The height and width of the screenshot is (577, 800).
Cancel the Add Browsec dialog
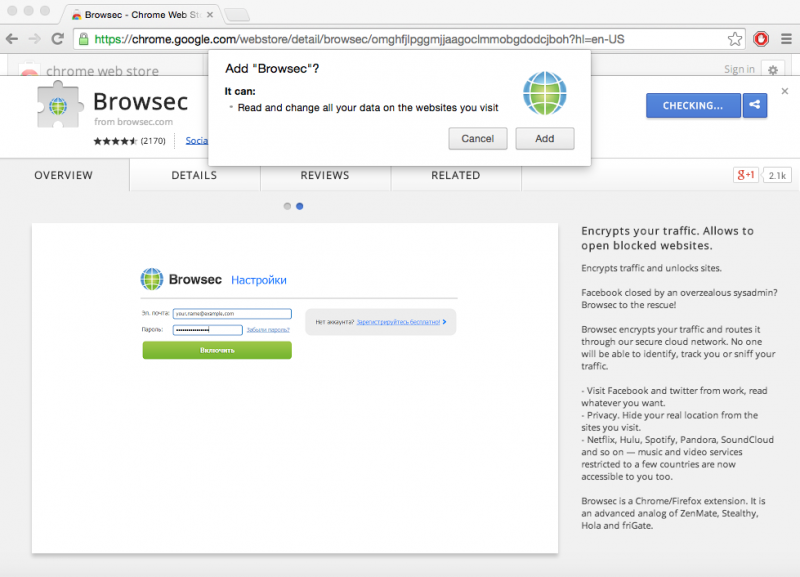click(478, 139)
